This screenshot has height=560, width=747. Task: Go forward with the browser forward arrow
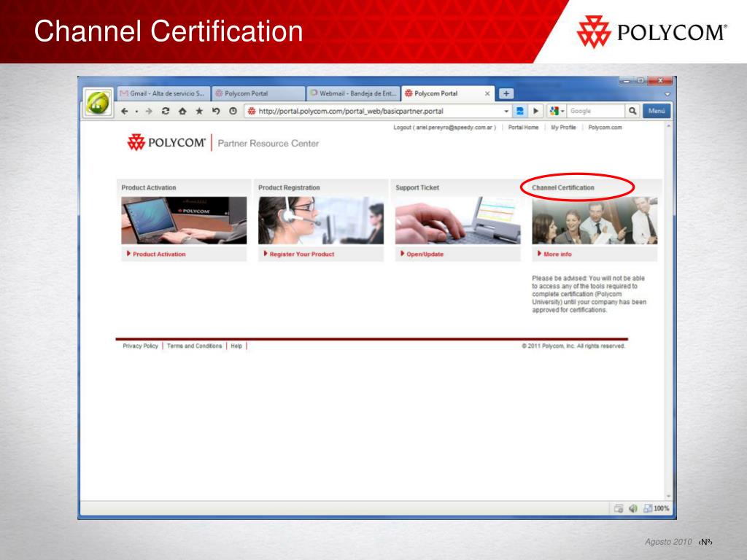149,111
